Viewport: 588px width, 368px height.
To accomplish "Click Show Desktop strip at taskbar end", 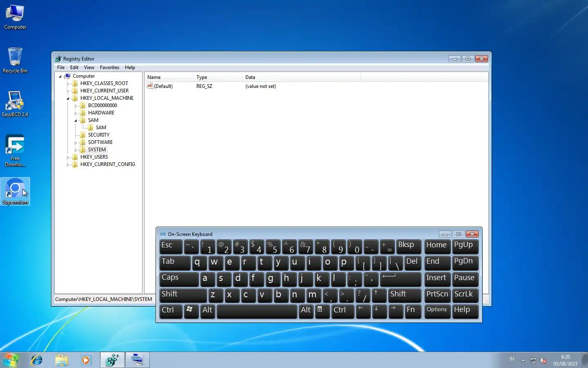I will click(585, 360).
